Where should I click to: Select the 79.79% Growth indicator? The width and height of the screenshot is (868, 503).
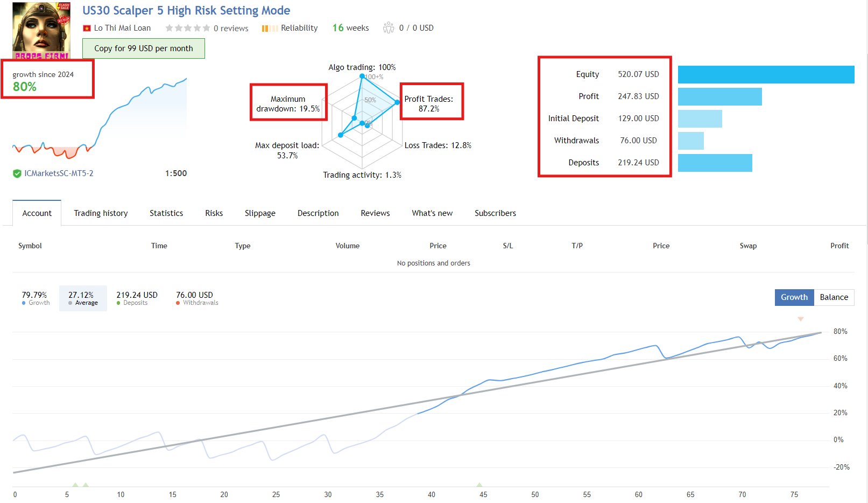click(36, 298)
